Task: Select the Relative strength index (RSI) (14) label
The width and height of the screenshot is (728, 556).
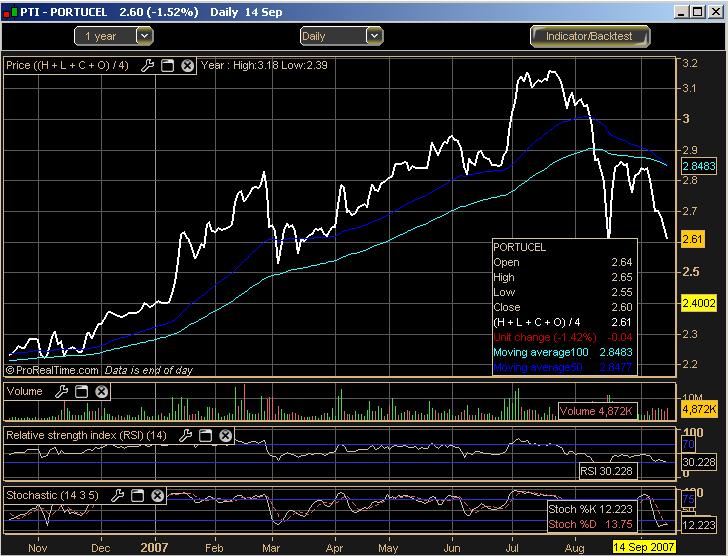Action: (86, 435)
